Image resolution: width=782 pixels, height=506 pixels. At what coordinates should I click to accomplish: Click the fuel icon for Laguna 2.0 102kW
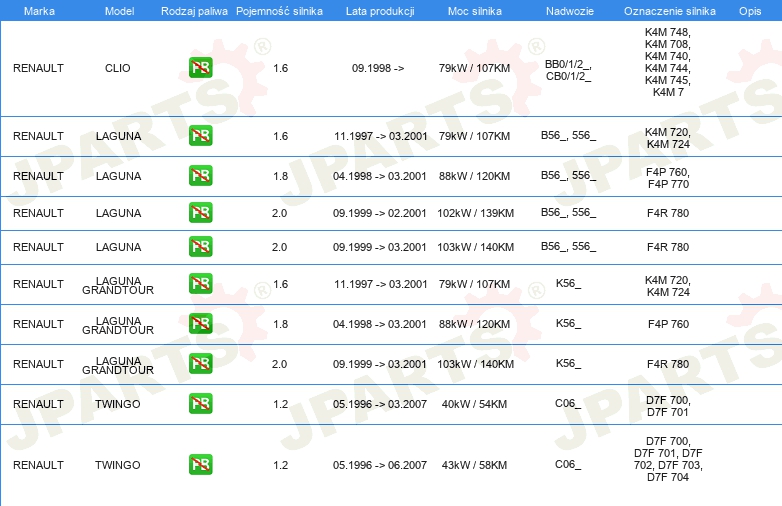tap(200, 213)
